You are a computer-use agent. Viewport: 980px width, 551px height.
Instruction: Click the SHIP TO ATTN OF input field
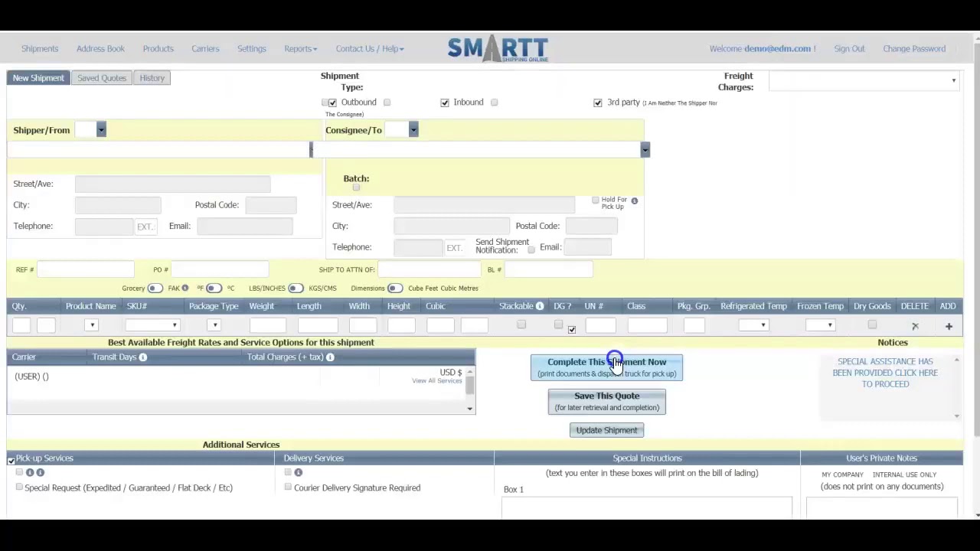pos(429,269)
